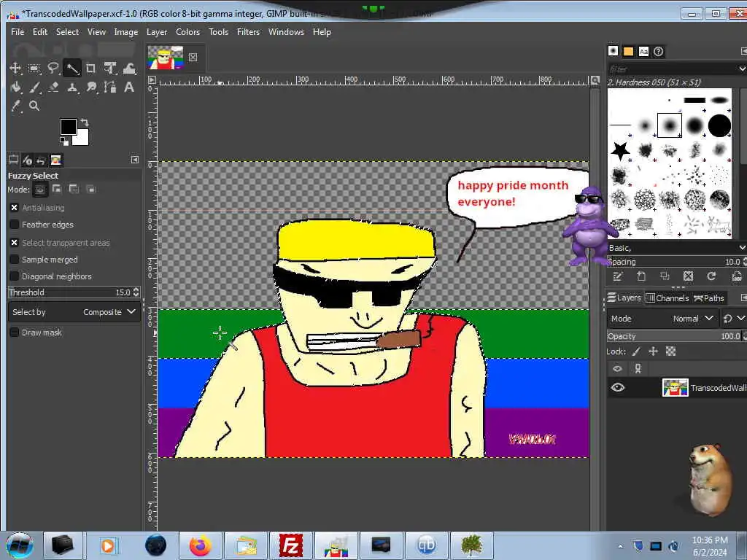Screen dimensions: 747x560
Task: Pick the Color Picker eyedropper tool
Action: click(15, 106)
